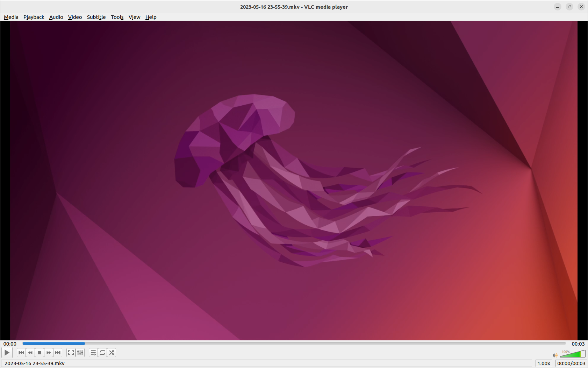The height and width of the screenshot is (368, 588).
Task: Toggle the 00:00/00:03 time display in status bar
Action: (571, 363)
